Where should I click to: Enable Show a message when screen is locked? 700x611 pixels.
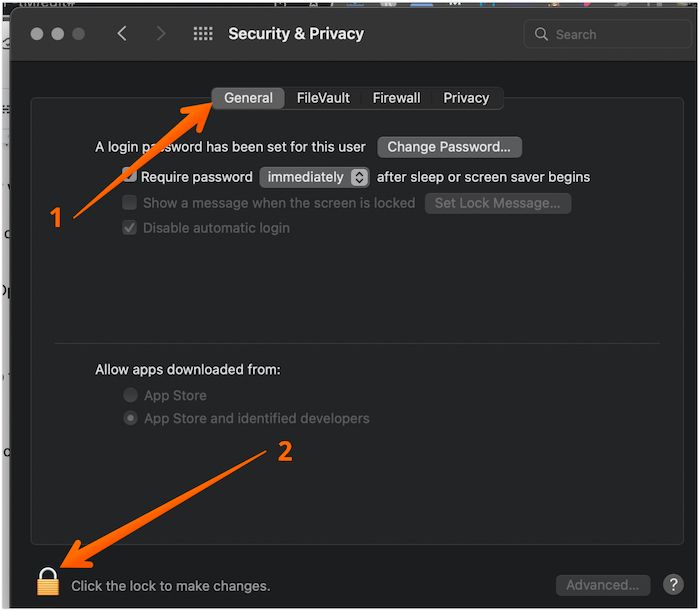coord(130,203)
